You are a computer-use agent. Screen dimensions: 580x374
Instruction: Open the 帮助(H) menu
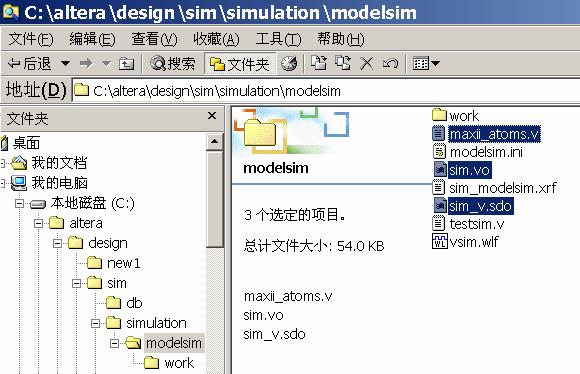pyautogui.click(x=341, y=39)
